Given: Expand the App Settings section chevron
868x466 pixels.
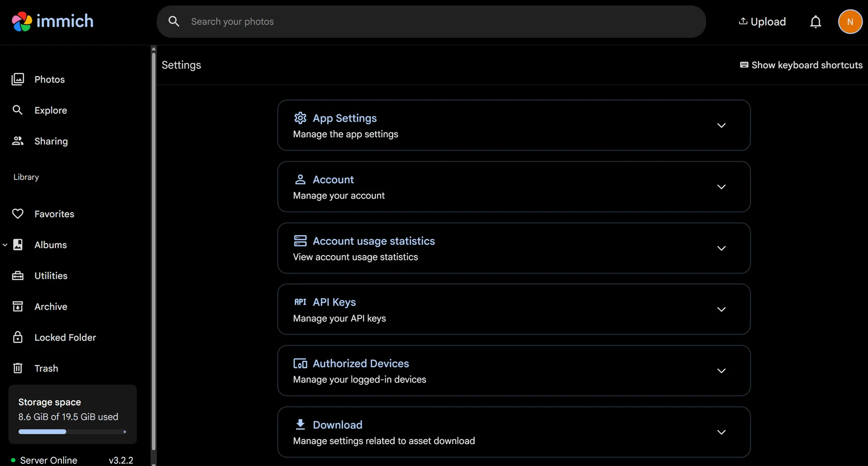Looking at the screenshot, I should pyautogui.click(x=722, y=125).
